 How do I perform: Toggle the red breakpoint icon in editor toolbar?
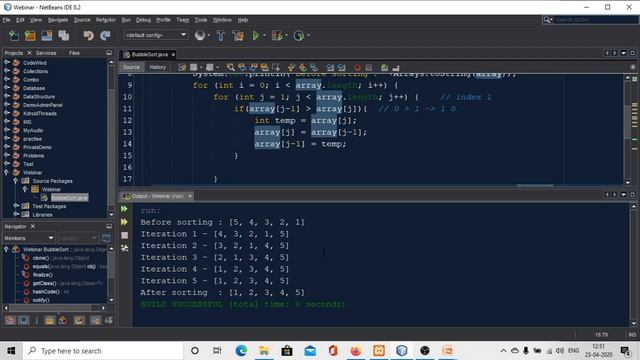[x=358, y=67]
